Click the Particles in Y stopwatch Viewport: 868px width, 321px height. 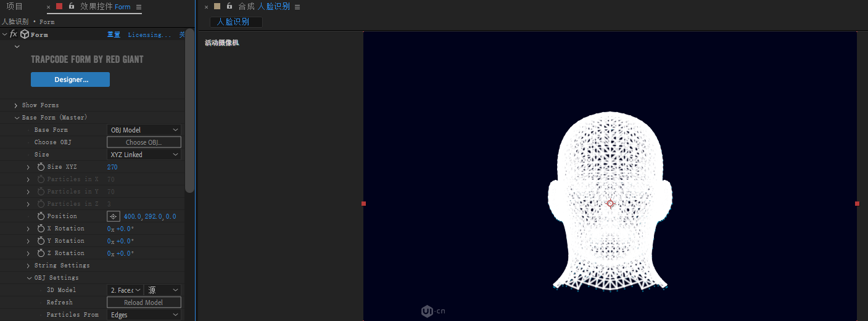(41, 192)
